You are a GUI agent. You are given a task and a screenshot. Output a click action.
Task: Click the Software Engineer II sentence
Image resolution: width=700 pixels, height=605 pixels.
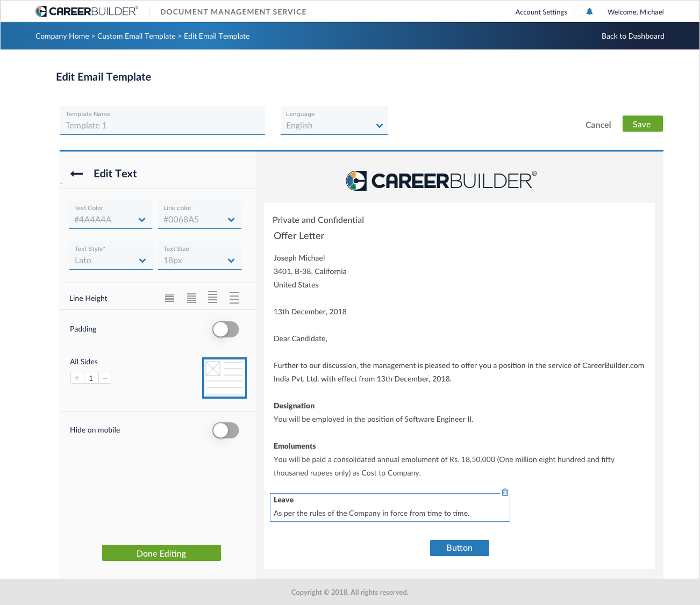[x=374, y=419]
